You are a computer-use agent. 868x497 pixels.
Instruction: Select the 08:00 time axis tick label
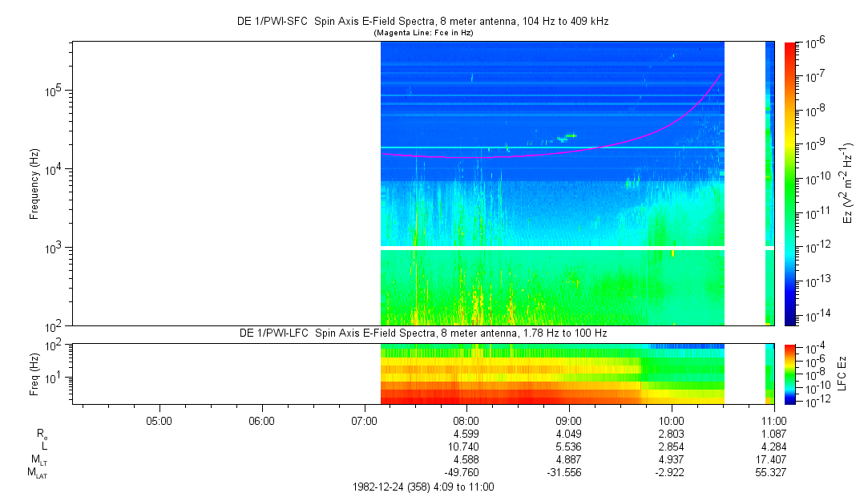pos(466,420)
